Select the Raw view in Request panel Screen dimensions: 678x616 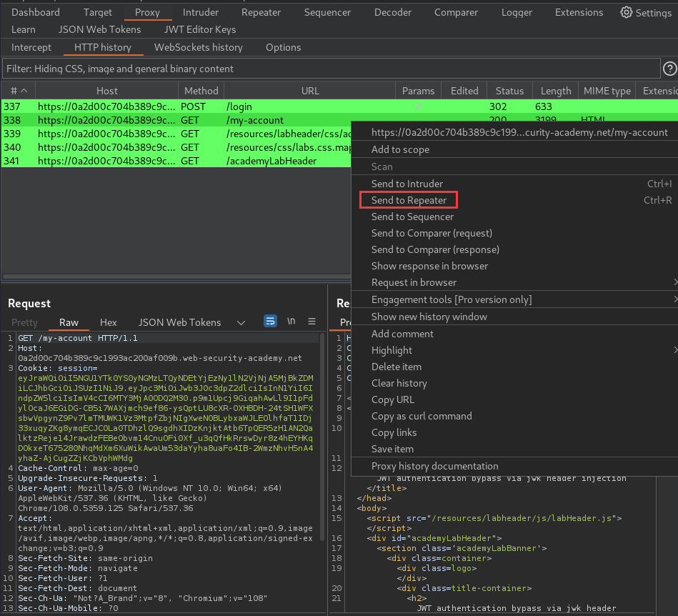pyautogui.click(x=69, y=322)
